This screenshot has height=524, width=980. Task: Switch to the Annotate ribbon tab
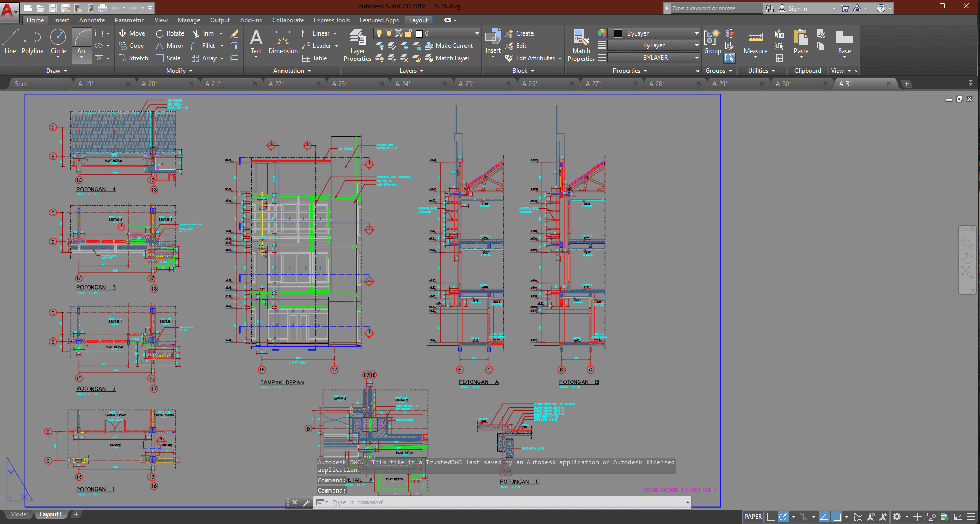[x=92, y=20]
